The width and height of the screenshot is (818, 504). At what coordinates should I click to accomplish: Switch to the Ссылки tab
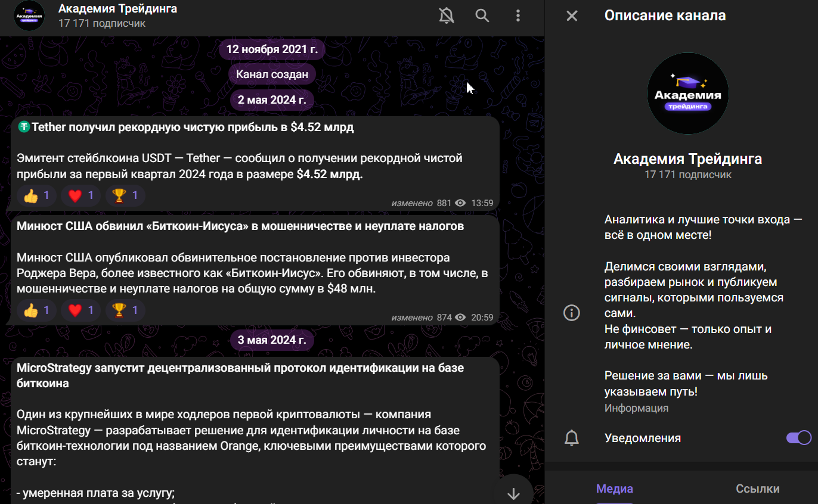(x=758, y=489)
